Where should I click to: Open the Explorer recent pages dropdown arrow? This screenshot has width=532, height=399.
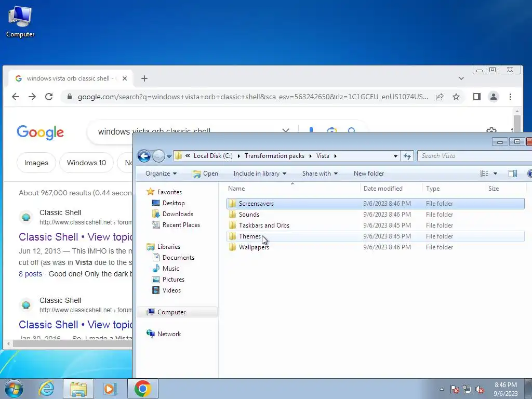(169, 156)
